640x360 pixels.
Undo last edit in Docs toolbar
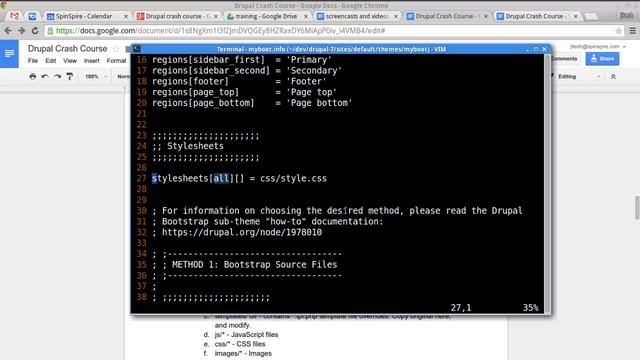coord(45,76)
